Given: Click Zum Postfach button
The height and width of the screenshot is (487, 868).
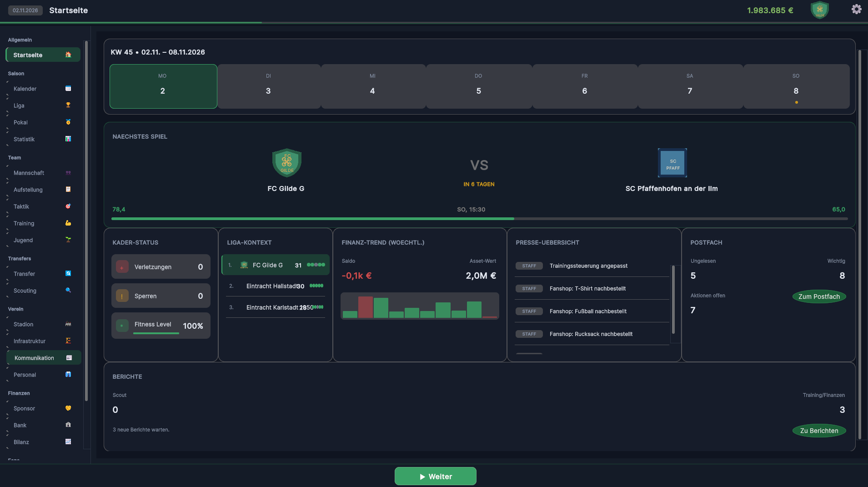Looking at the screenshot, I should click(819, 296).
